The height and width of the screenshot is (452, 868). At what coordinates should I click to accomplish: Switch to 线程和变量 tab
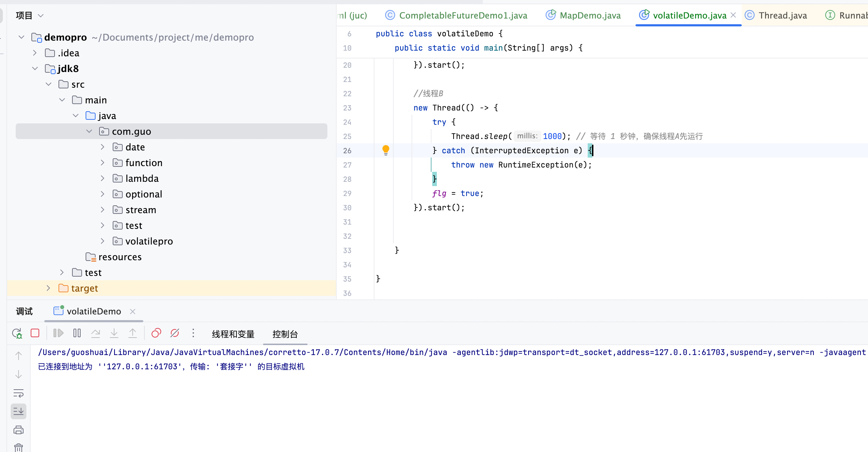[x=233, y=334]
